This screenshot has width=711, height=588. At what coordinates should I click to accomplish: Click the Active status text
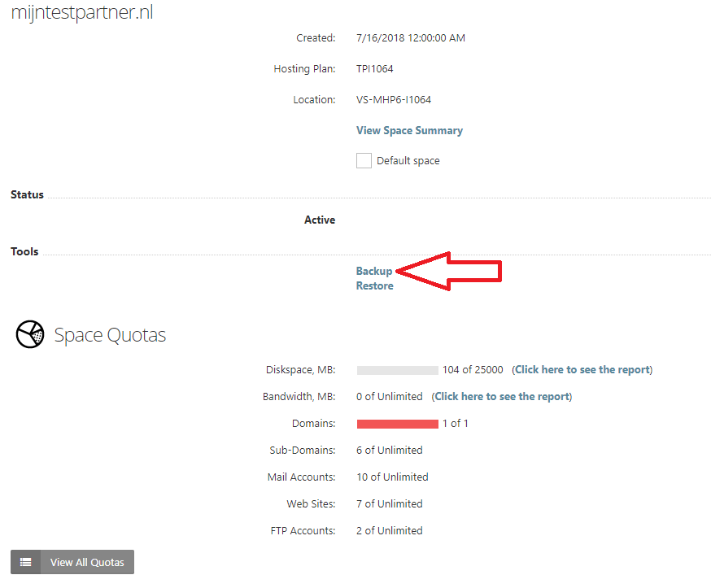tap(320, 220)
